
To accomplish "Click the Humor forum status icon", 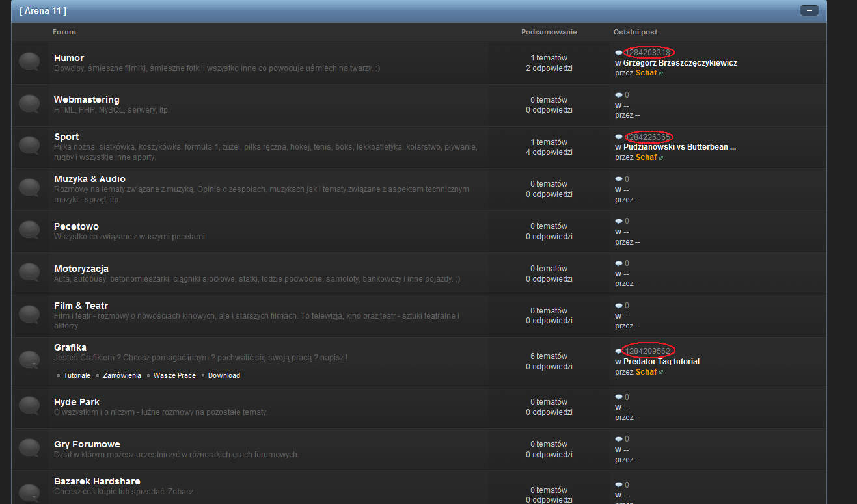I will click(29, 62).
